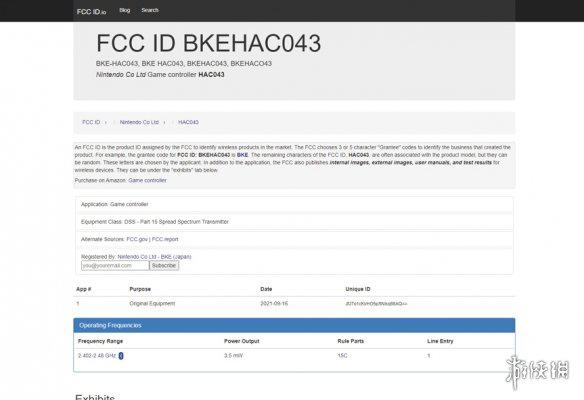584x400 pixels.
Task: Visit the FCC.report alternate source
Action: (165, 239)
